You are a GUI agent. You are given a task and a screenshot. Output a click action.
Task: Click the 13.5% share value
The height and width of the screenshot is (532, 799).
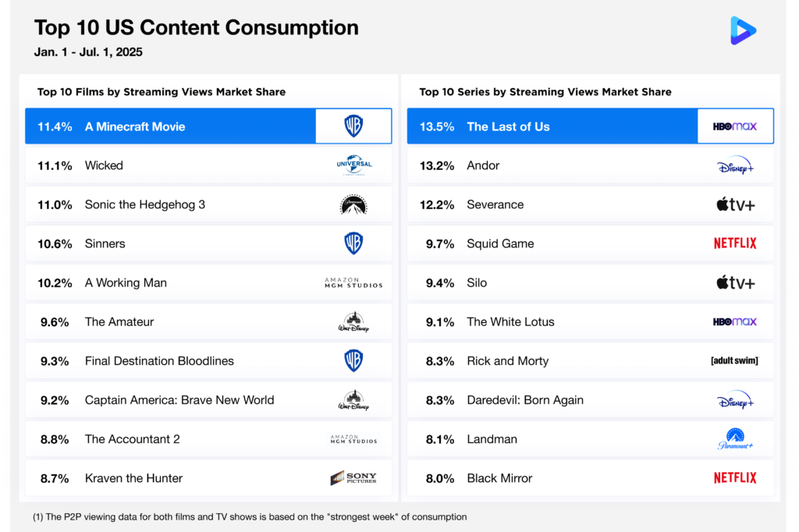pyautogui.click(x=437, y=127)
